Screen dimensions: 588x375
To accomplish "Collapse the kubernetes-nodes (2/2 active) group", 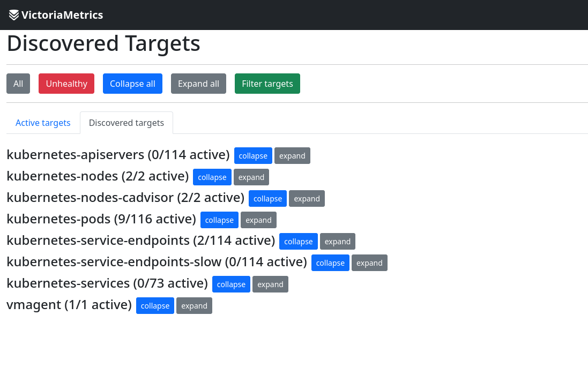I will pos(212,177).
